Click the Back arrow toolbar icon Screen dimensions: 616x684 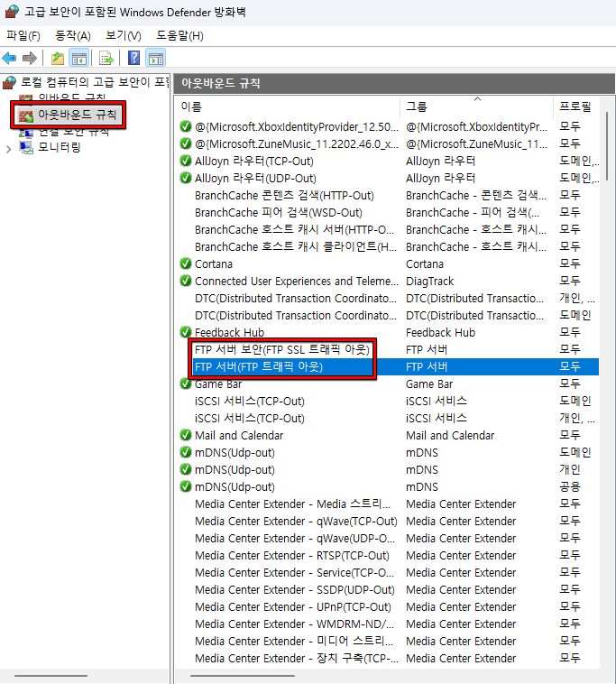tap(9, 58)
